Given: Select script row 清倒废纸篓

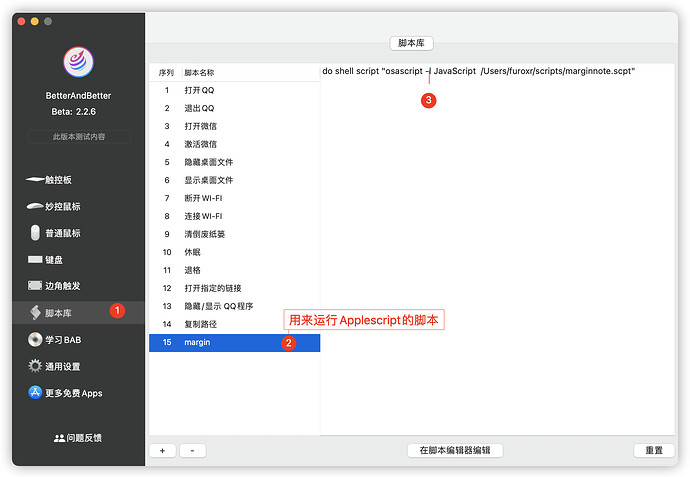Looking at the screenshot, I should tap(235, 234).
